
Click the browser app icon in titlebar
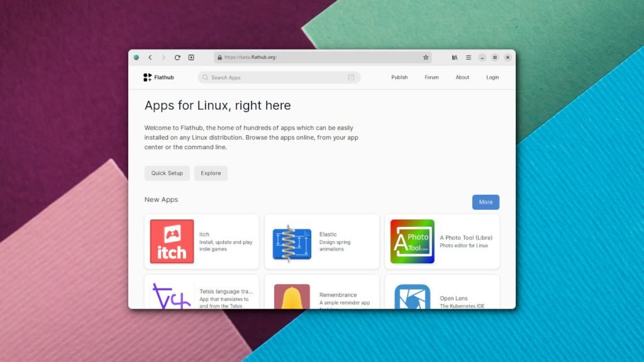(x=136, y=57)
